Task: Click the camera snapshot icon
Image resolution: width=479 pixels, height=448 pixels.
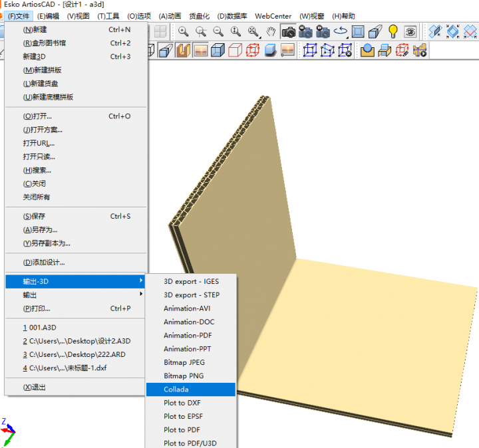Action: (x=289, y=31)
